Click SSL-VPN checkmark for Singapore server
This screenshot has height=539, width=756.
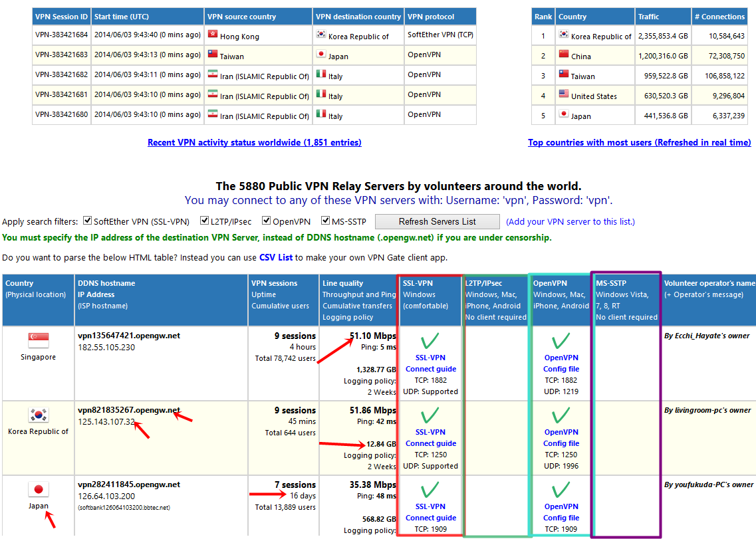click(x=430, y=340)
